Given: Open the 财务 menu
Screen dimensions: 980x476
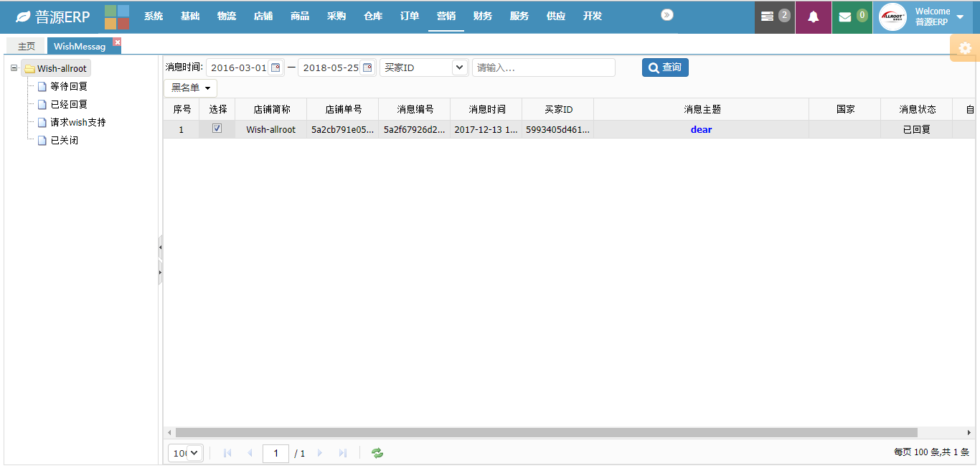Looking at the screenshot, I should (x=483, y=16).
